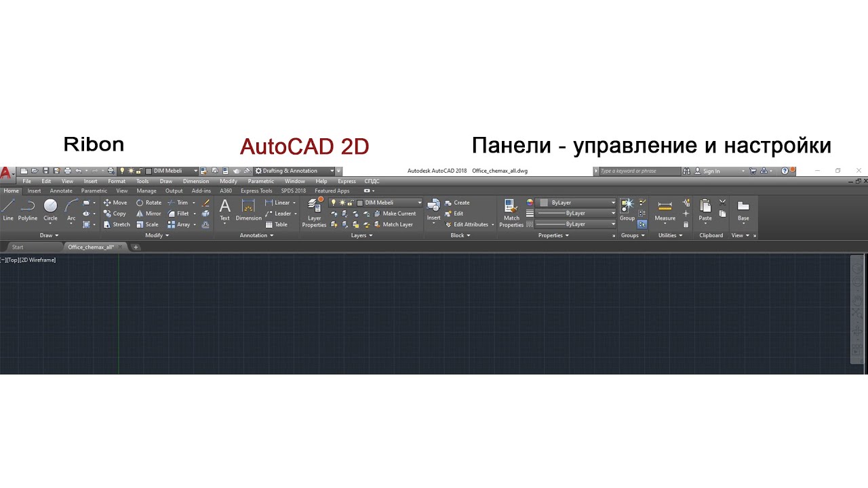Open the Help question mark icon

pyautogui.click(x=785, y=171)
